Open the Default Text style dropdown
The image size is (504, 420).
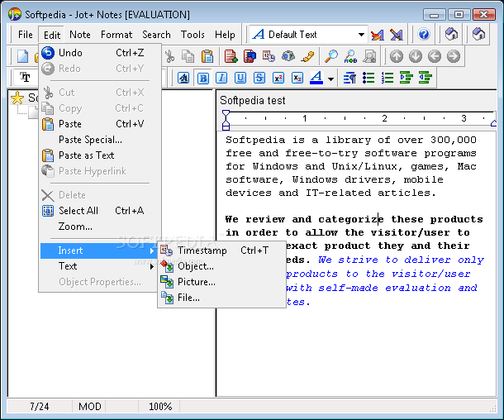(361, 35)
